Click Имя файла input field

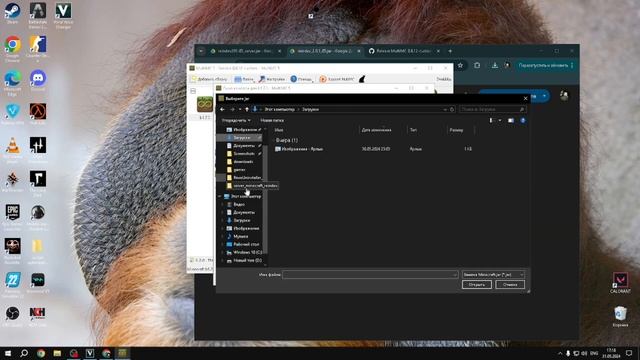pos(370,275)
